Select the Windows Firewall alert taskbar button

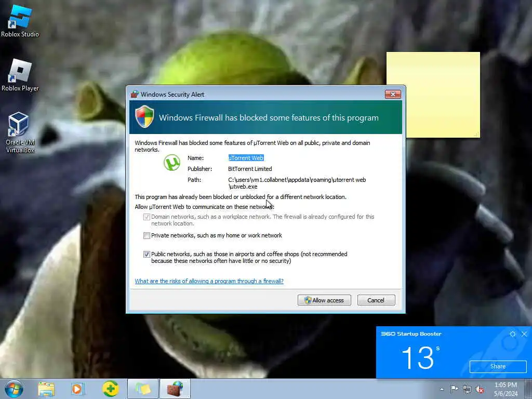[175, 389]
